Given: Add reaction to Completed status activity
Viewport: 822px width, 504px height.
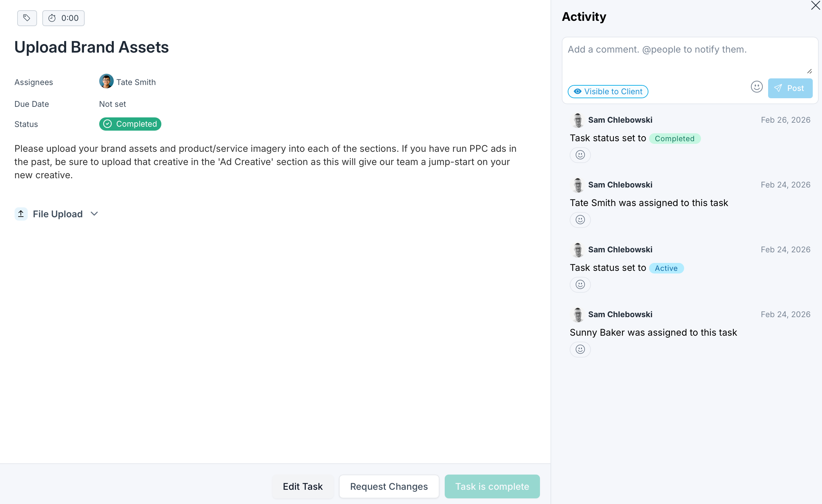Looking at the screenshot, I should pos(580,155).
